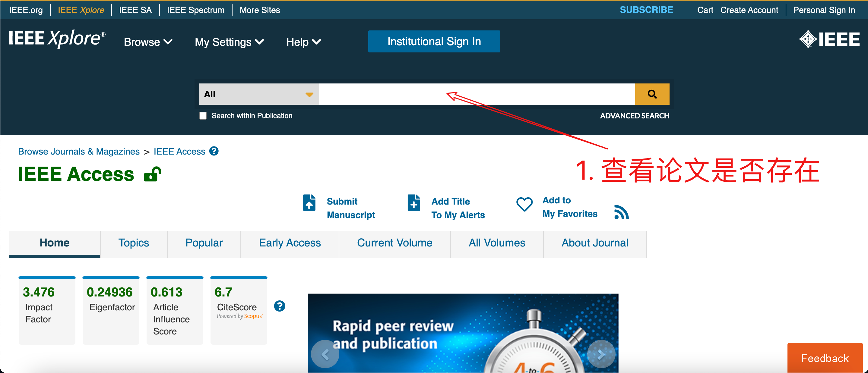Open the Help dropdown menu

pos(303,42)
